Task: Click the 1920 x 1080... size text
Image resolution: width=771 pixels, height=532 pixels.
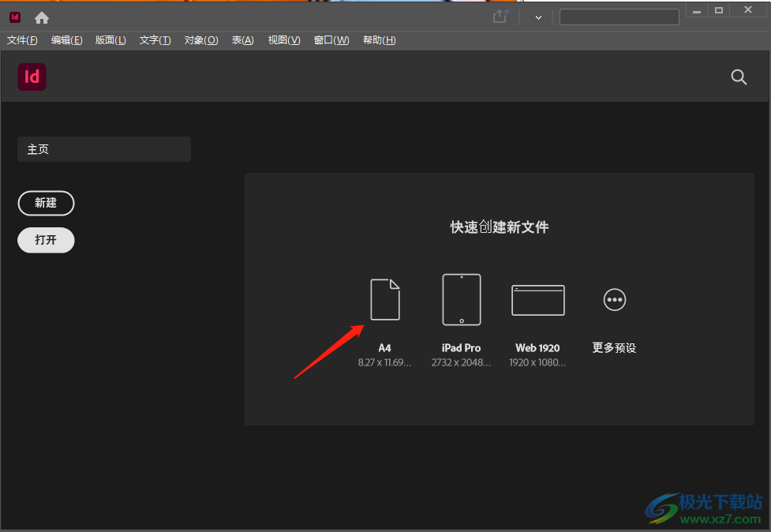Action: click(537, 363)
